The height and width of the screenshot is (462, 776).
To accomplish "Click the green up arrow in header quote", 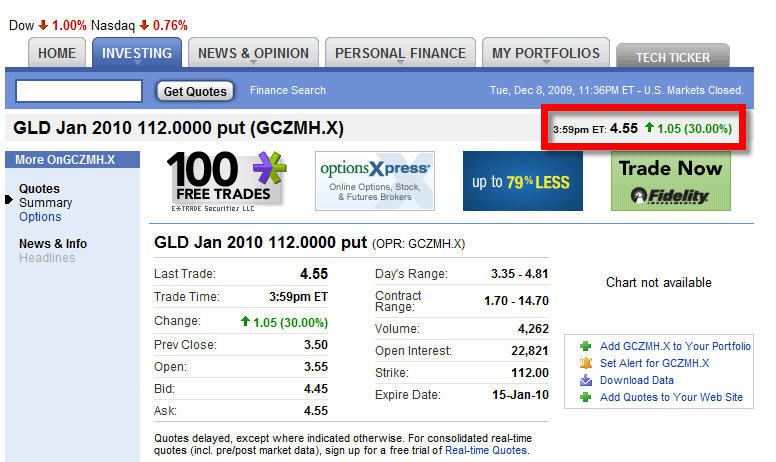I will (x=649, y=128).
